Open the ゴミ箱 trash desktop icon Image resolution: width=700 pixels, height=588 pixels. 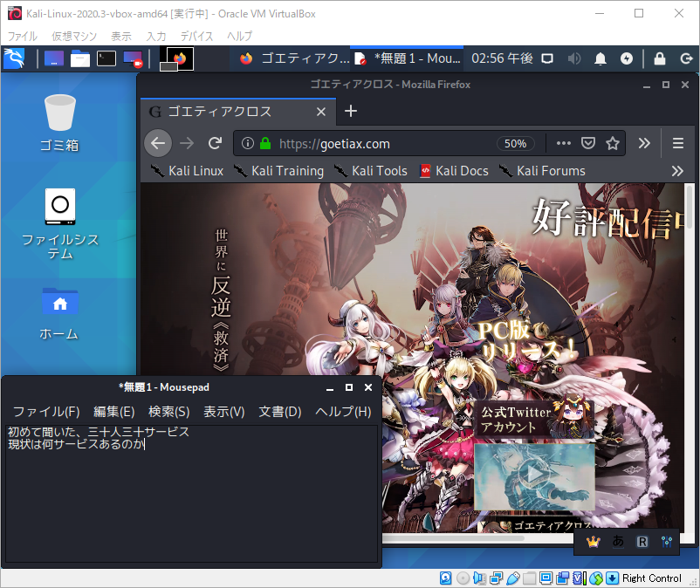tap(60, 124)
